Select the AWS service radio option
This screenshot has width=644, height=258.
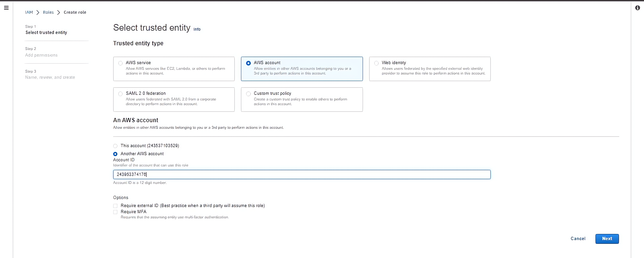120,63
